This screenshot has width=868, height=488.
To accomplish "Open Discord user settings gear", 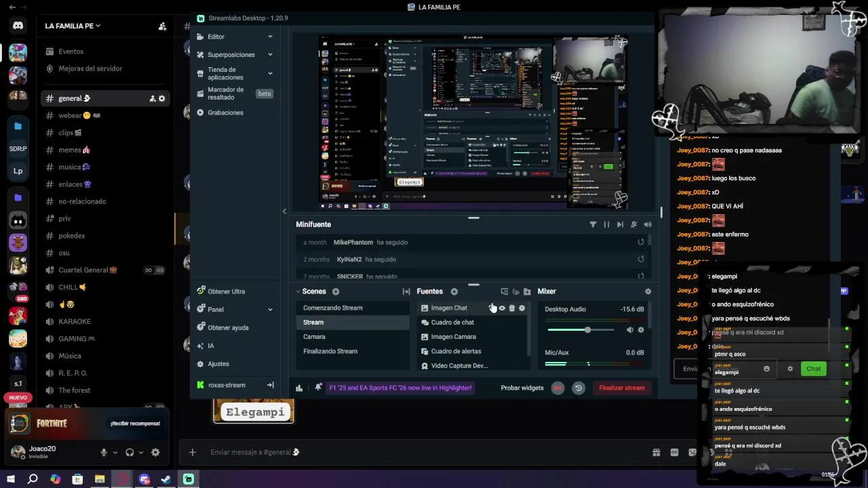I will coord(155,452).
